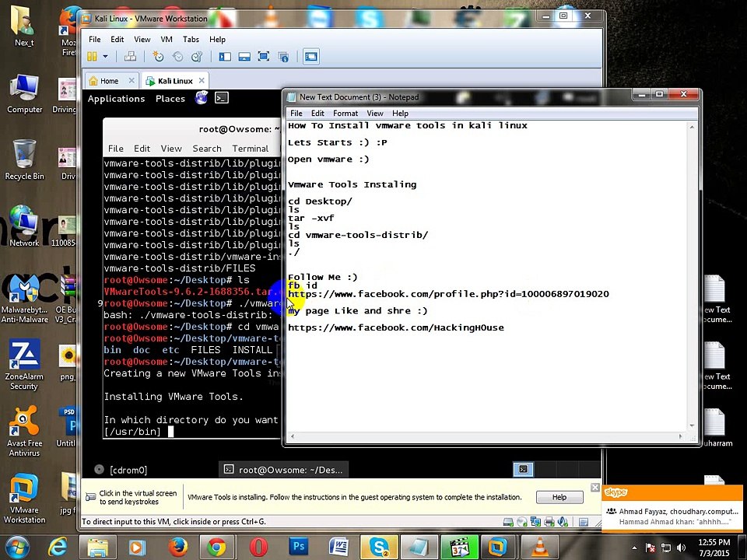Screen dimensions: 747x560
Task: Click the [cdrom0] item in Kali bottom panel
Action: click(x=121, y=470)
